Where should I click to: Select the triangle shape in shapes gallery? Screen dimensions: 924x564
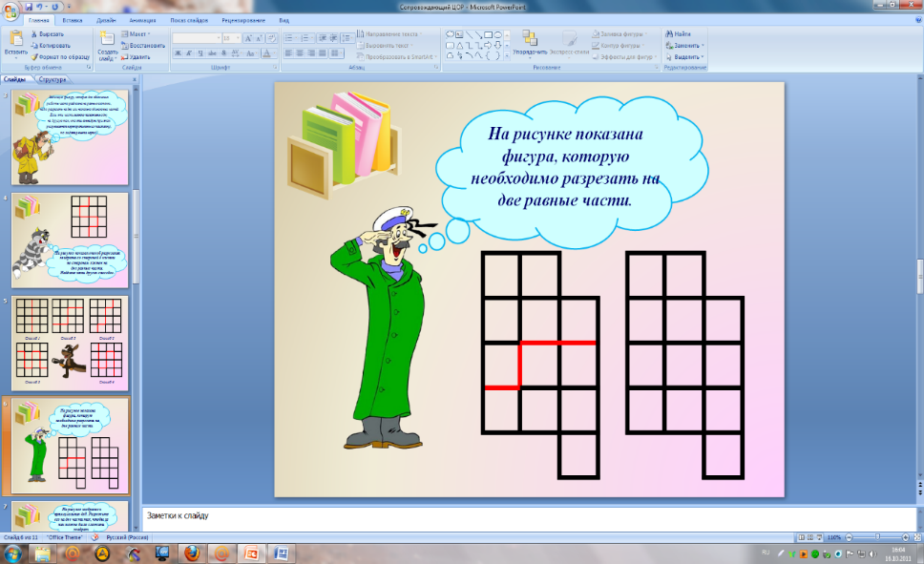pos(460,46)
